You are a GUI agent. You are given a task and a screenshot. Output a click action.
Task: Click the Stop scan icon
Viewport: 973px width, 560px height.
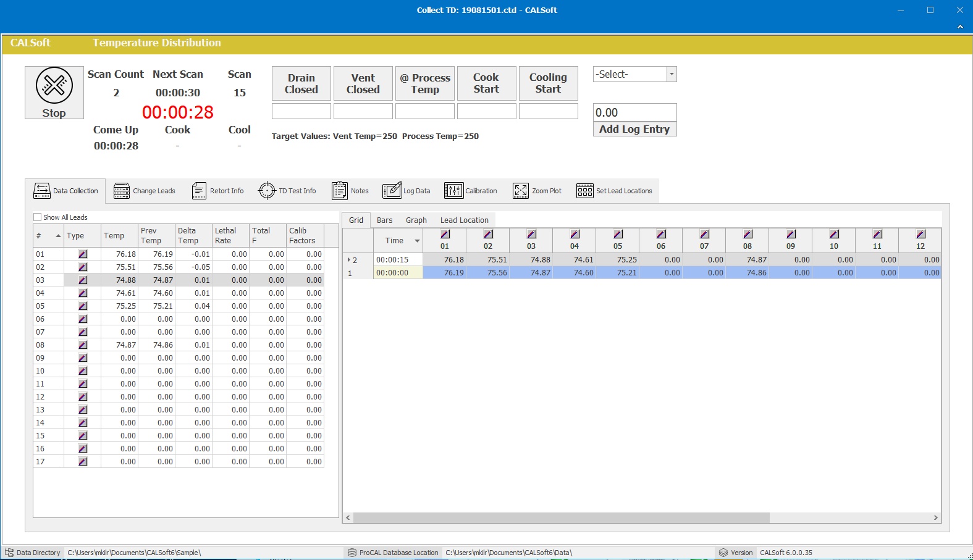(x=54, y=86)
